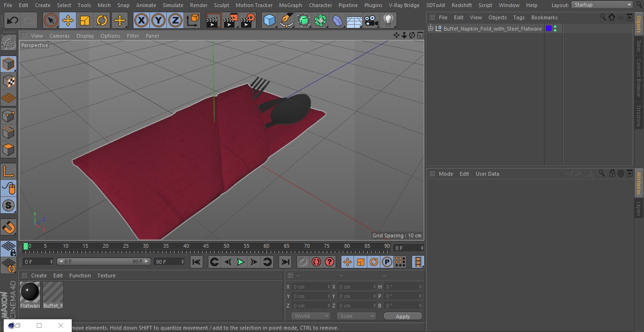Click the Undo arrow icon

pos(13,20)
